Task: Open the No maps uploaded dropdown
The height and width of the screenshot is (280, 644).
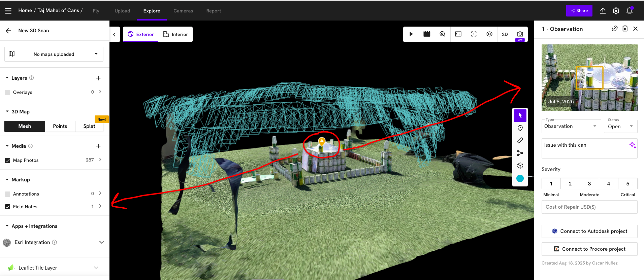Action: [x=54, y=54]
